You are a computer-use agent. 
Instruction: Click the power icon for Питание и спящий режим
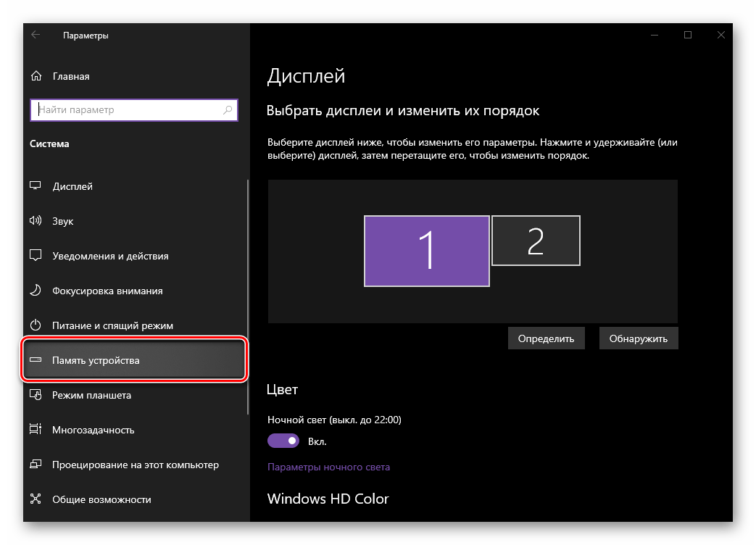tap(36, 325)
